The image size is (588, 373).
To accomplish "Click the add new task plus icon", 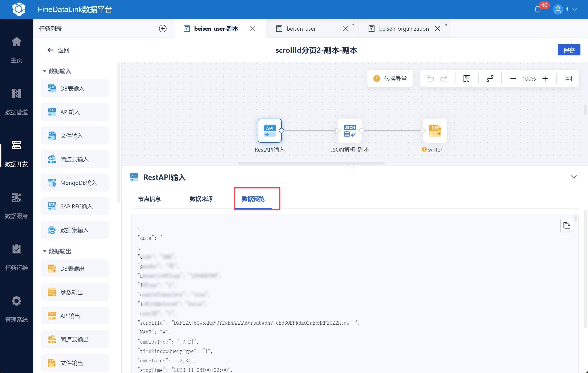I will pyautogui.click(x=163, y=29).
